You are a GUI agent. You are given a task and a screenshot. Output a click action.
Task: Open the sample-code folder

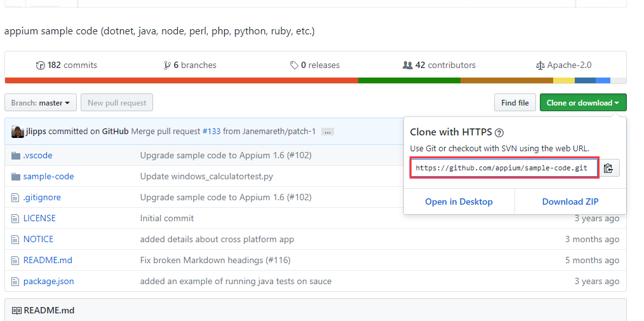[x=48, y=176]
